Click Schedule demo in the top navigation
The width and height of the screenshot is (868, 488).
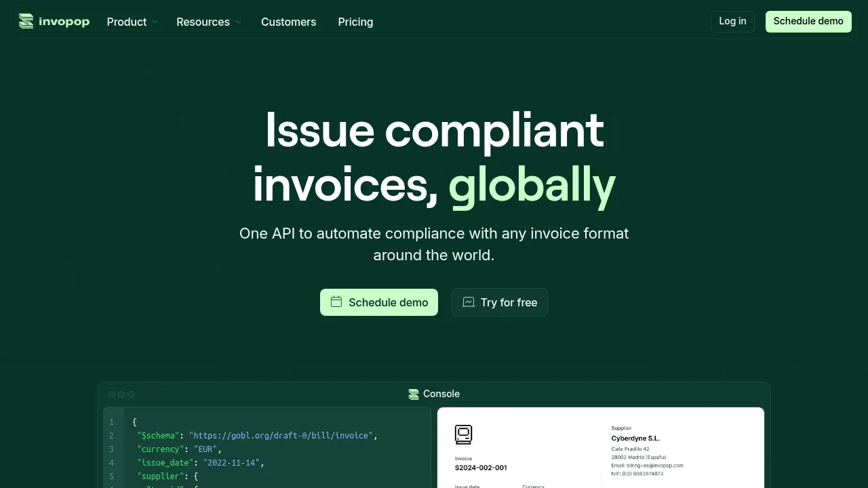pyautogui.click(x=808, y=21)
